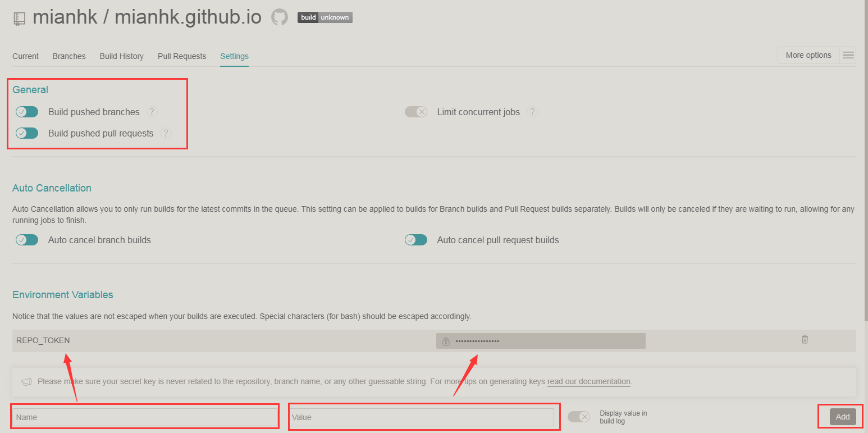Click the Add environment variable button
The image size is (868, 433).
(843, 417)
